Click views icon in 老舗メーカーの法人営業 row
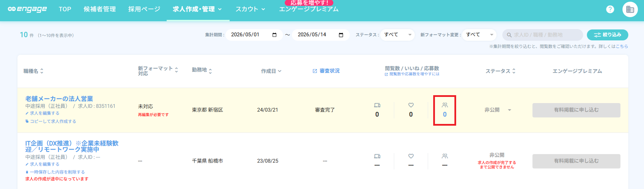Screen dimensions: 644x189 click(x=377, y=105)
